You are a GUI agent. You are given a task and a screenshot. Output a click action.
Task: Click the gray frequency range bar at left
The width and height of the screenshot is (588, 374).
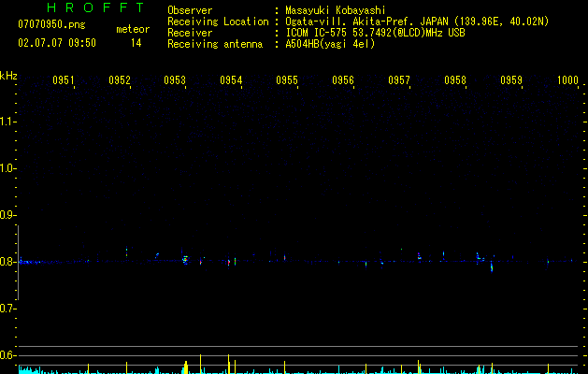(18, 263)
